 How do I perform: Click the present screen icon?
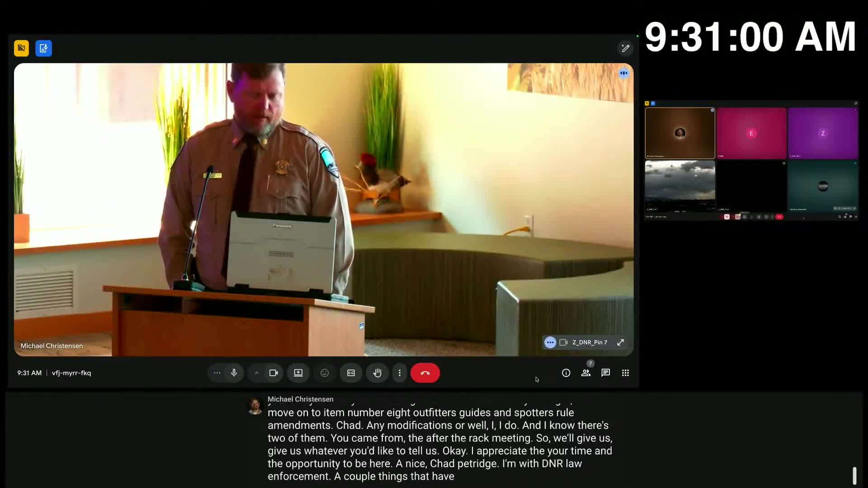(x=298, y=373)
